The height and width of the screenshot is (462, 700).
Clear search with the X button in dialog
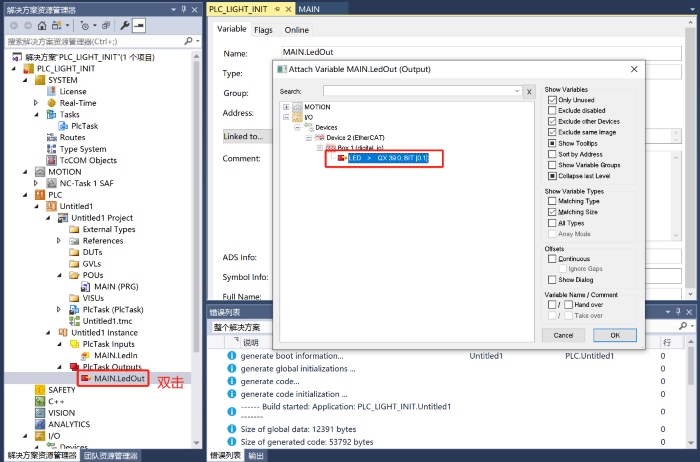tap(529, 92)
